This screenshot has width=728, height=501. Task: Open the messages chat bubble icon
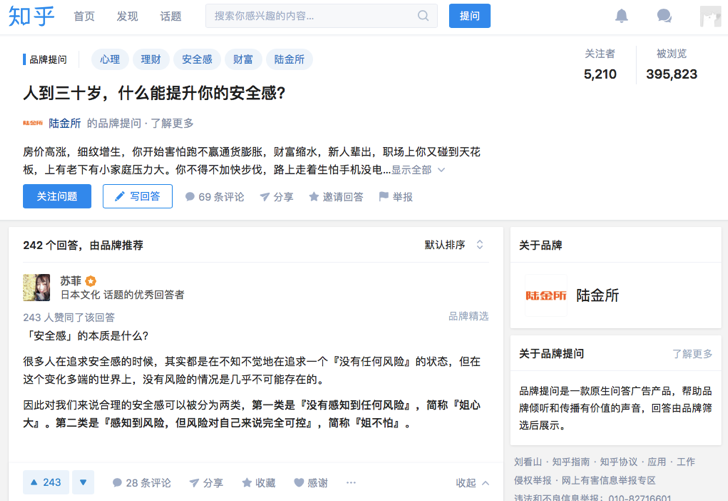pos(664,16)
